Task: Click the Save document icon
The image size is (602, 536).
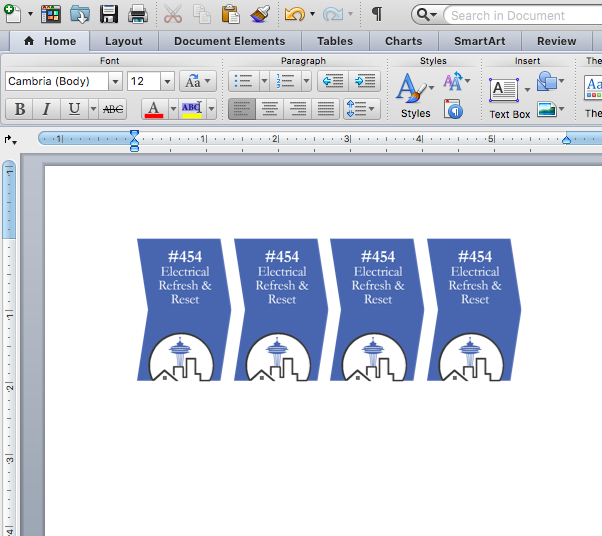Action: click(109, 14)
